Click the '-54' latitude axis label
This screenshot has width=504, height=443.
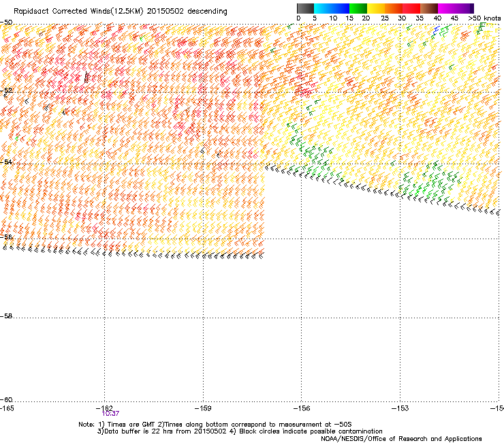coord(6,162)
